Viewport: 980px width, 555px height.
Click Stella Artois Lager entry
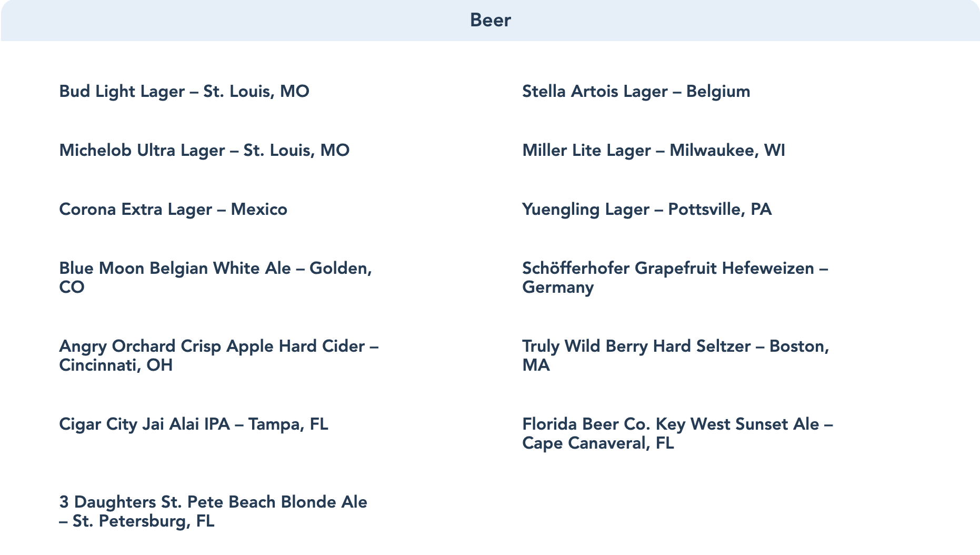[x=636, y=92]
